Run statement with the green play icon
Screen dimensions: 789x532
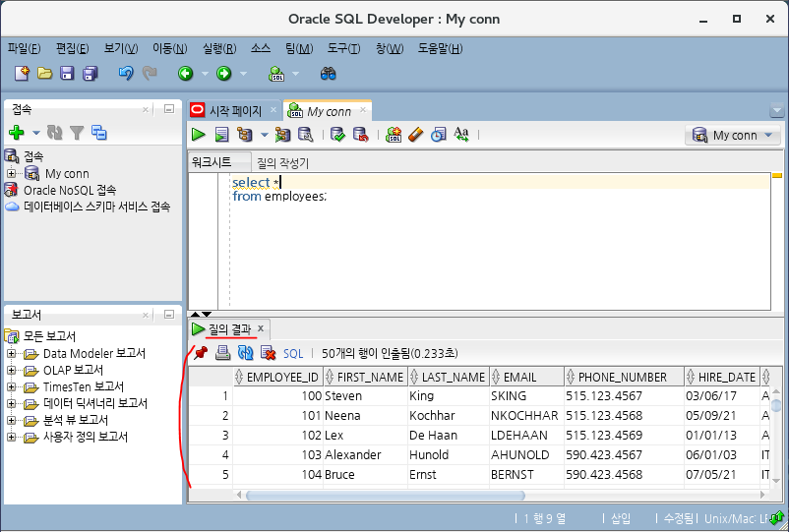[x=199, y=135]
